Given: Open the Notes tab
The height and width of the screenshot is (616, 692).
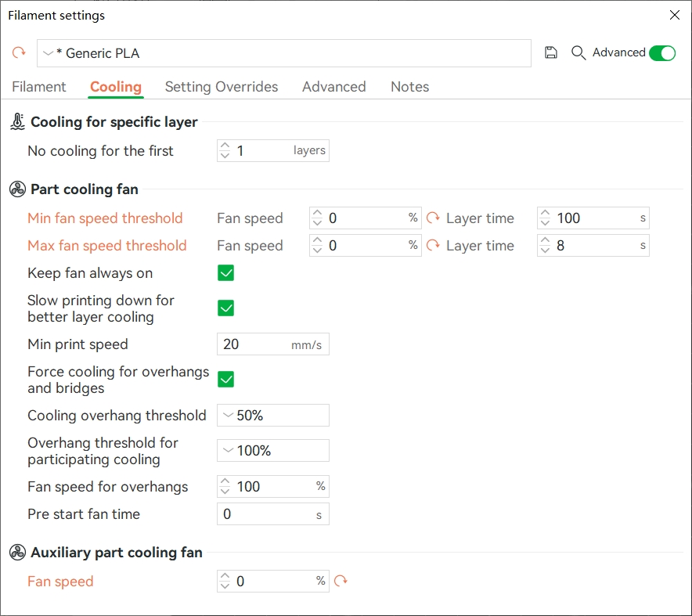Looking at the screenshot, I should point(409,86).
